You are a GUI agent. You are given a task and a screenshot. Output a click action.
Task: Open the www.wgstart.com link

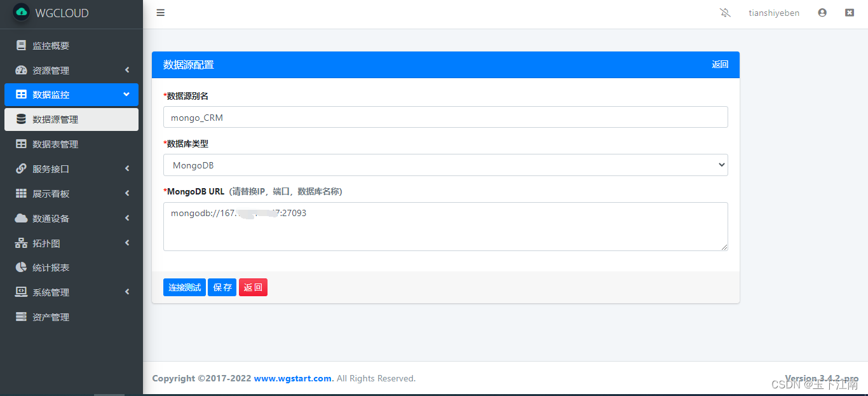[292, 378]
